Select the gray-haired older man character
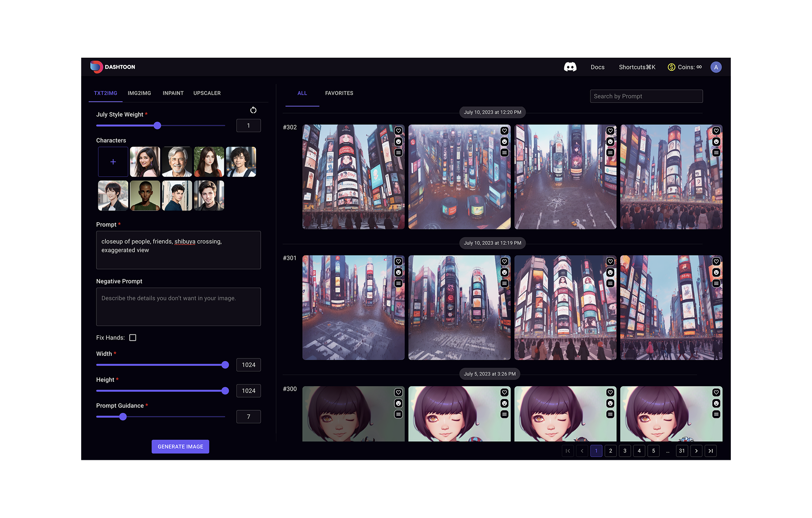Screen dimensions: 812x518 tap(177, 162)
